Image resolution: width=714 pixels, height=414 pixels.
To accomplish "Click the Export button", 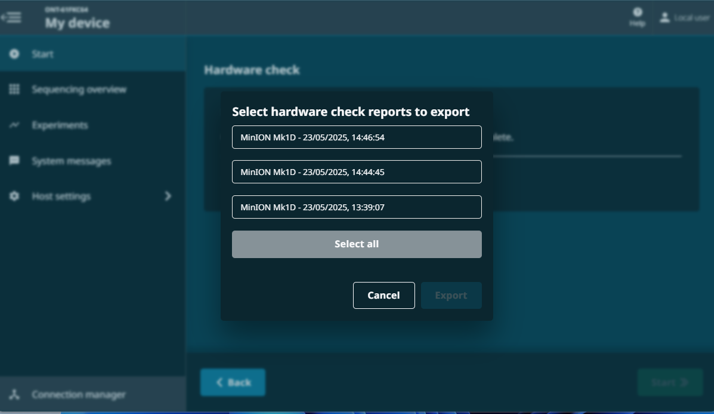I will coord(451,295).
